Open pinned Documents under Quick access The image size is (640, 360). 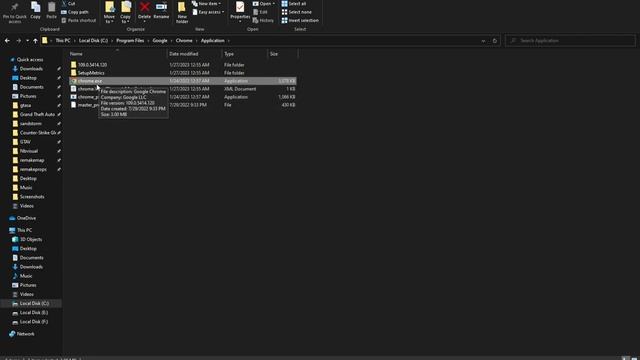click(32, 87)
